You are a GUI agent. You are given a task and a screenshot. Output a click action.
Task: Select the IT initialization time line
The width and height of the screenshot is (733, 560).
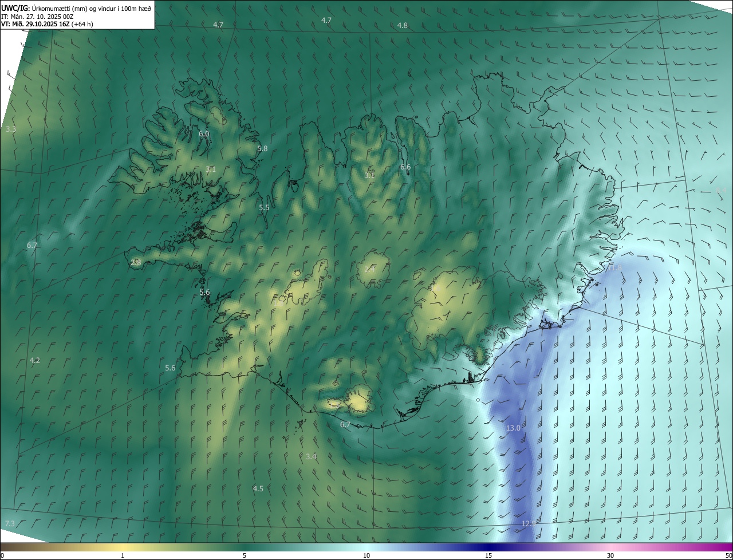(x=37, y=16)
